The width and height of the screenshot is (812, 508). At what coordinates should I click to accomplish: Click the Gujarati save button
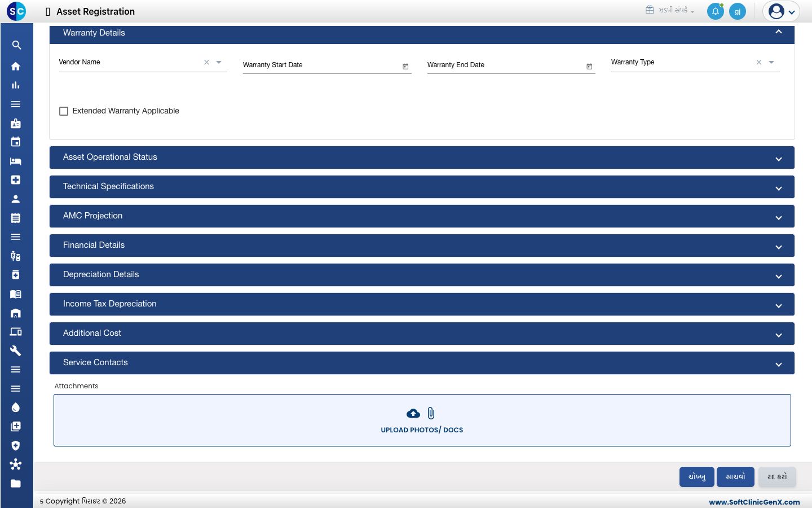click(x=735, y=477)
